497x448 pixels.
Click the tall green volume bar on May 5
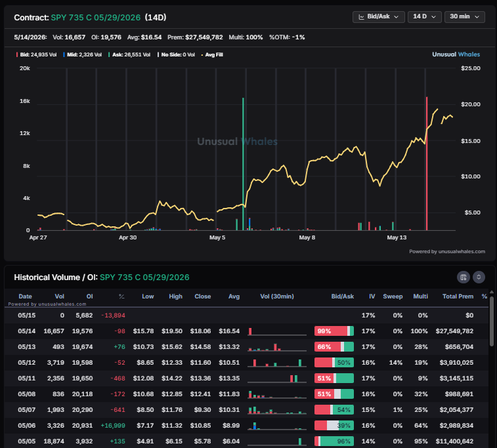(243, 164)
